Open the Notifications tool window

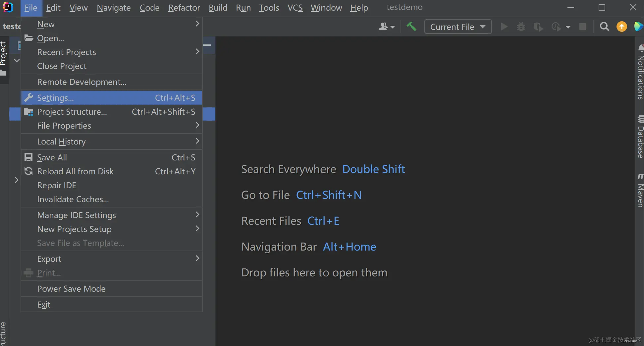(640, 72)
